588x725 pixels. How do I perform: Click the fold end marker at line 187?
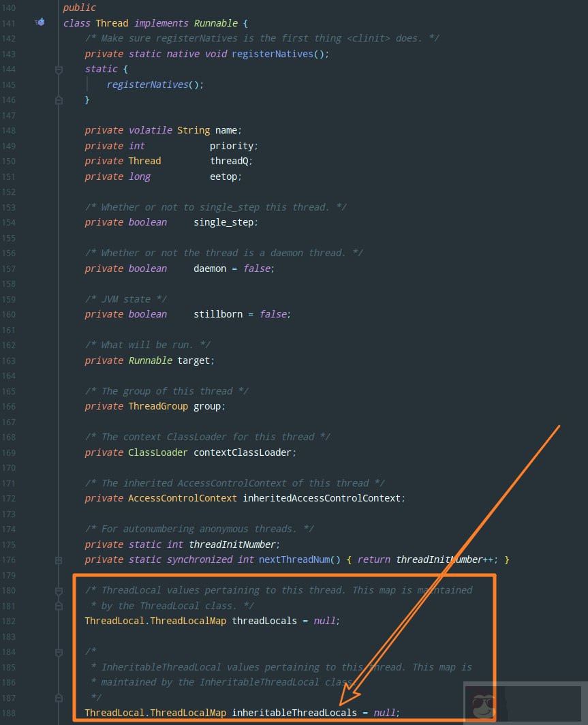[59, 698]
